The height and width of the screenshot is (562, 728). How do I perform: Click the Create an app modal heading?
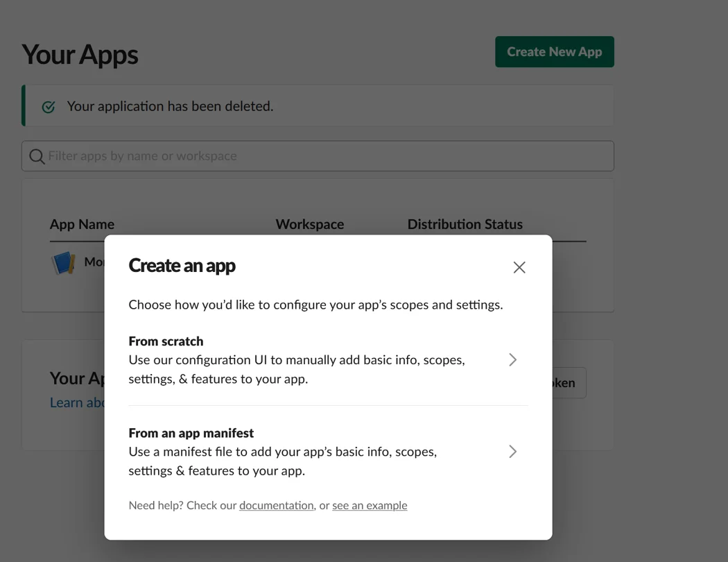(x=182, y=265)
